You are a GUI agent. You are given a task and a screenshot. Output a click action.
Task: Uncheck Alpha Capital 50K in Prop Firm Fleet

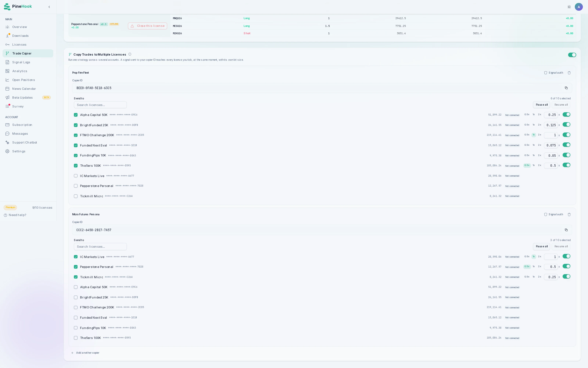(x=76, y=115)
